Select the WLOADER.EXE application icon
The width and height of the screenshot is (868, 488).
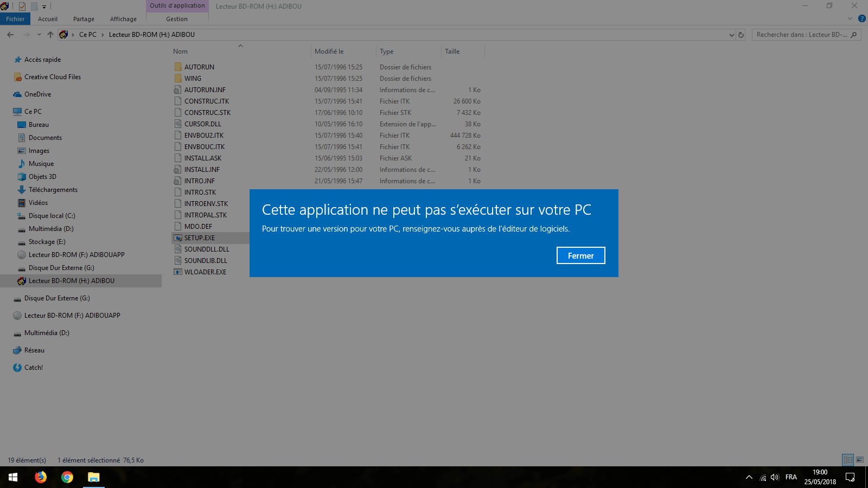[x=178, y=272]
